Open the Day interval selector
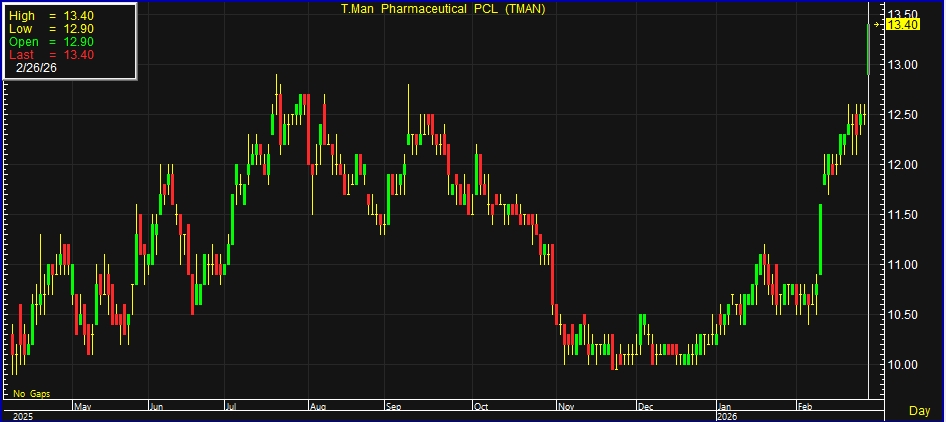The image size is (946, 422). pyautogui.click(x=919, y=411)
